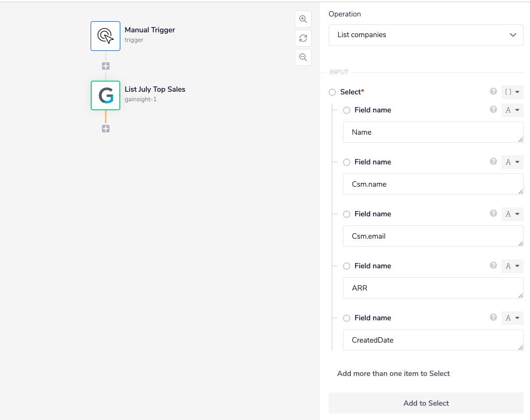The height and width of the screenshot is (420, 530).
Task: Select the radio beside CreatedDate Field name
Action: pos(346,318)
